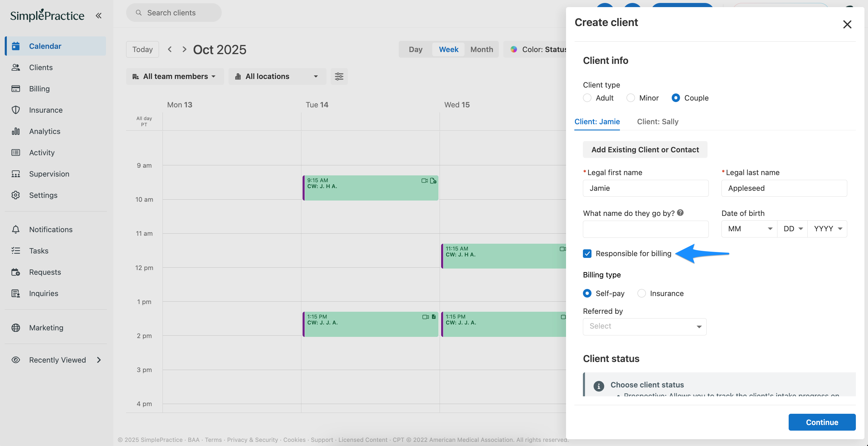Toggle the Responsible for billing checkbox
Viewport: 868px width, 446px height.
587,253
